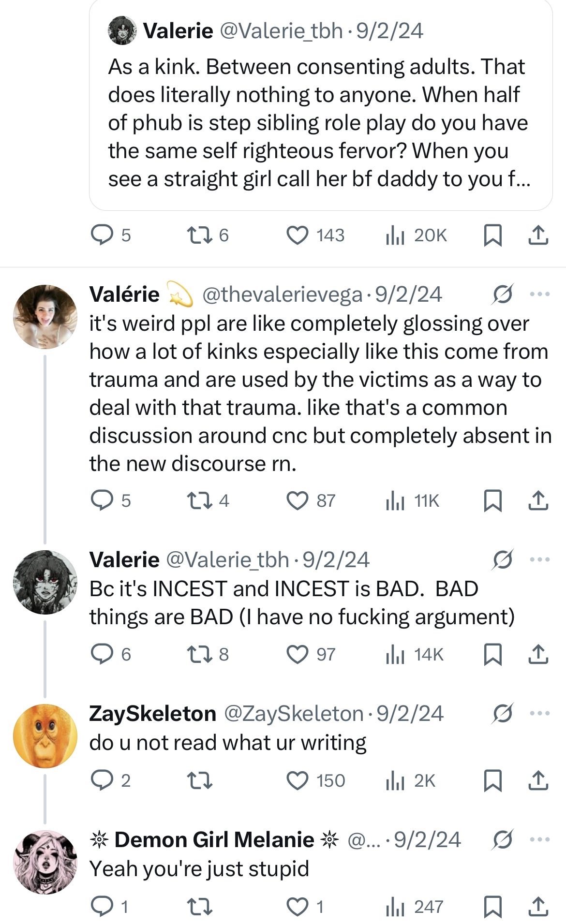Screen dimensions: 566x924
Task: Expand more menu on Demon Girl Melanie's tweet
Action: [x=540, y=839]
